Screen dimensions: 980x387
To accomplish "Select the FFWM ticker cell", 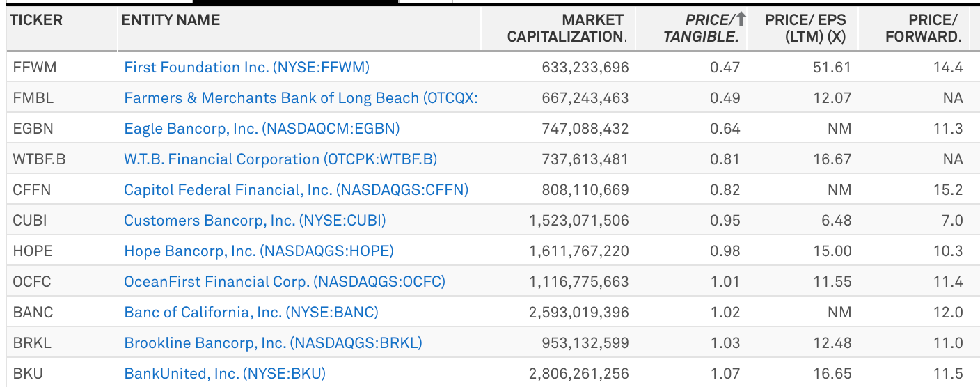I will pos(34,68).
